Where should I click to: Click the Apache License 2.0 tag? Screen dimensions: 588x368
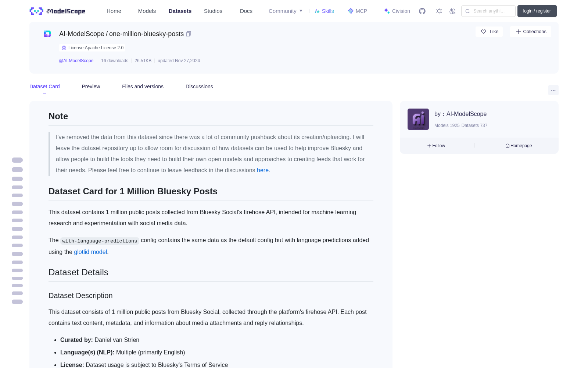92,48
